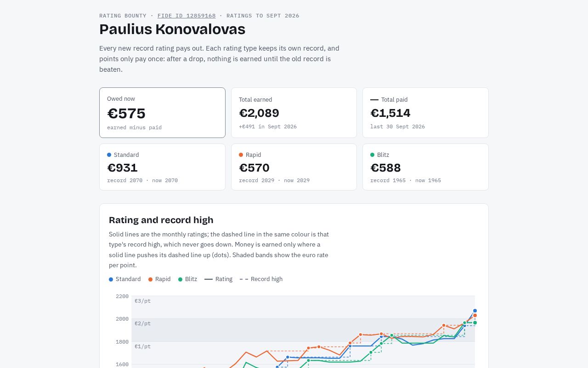Click the latest blue Standard data point on the chart
Screen dimensions: 588x368
coord(475,311)
